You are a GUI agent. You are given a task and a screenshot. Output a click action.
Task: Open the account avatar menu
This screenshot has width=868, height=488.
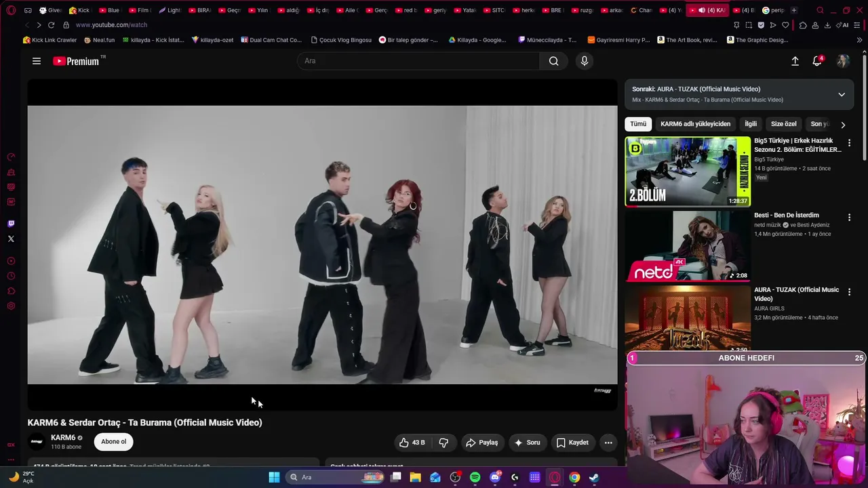click(x=843, y=61)
